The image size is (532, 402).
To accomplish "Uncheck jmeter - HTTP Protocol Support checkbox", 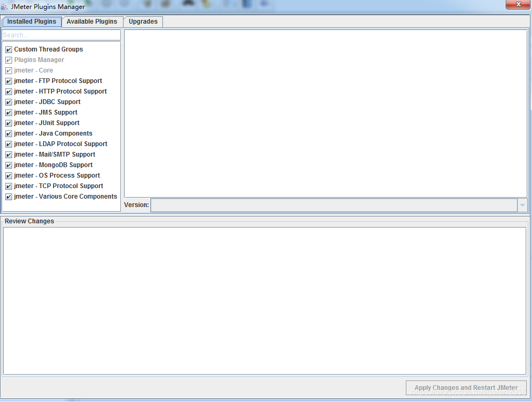I will tap(9, 91).
